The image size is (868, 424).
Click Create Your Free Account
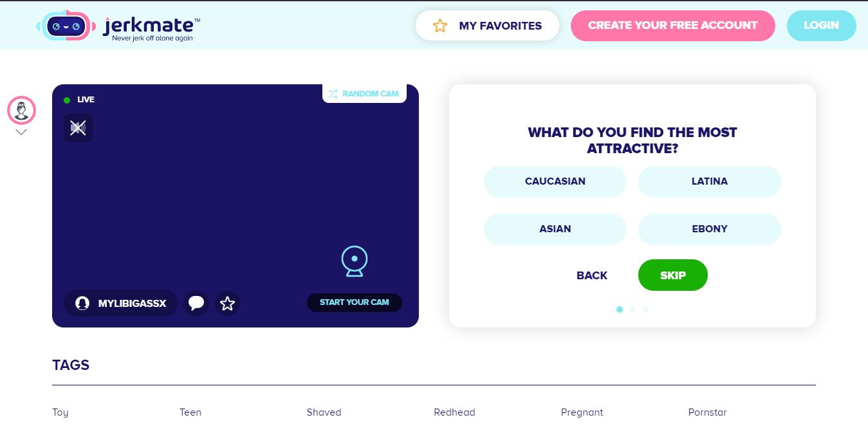tap(672, 26)
